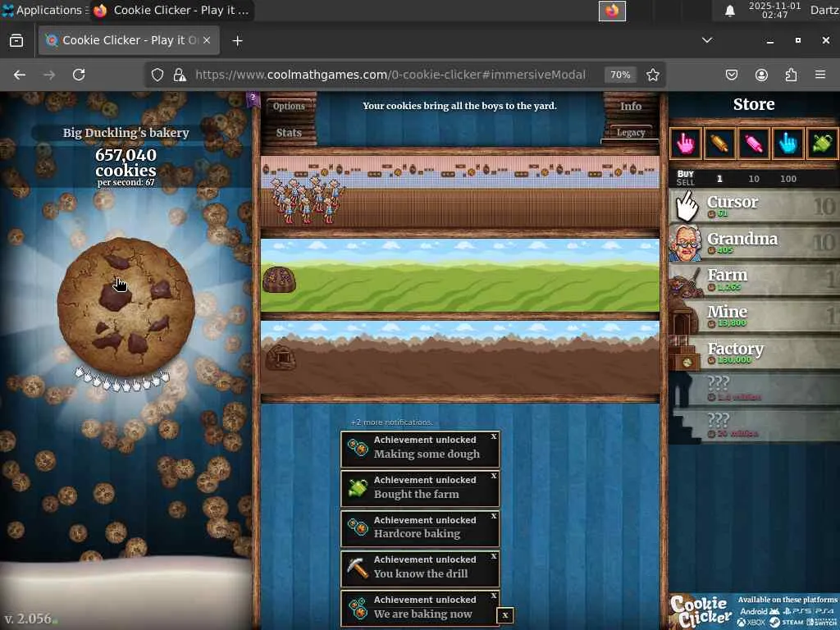Open the Stats panel

coord(289,132)
